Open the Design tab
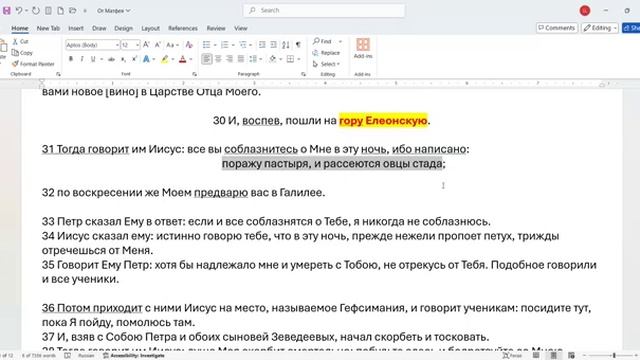The height and width of the screenshot is (360, 640). coord(123,28)
